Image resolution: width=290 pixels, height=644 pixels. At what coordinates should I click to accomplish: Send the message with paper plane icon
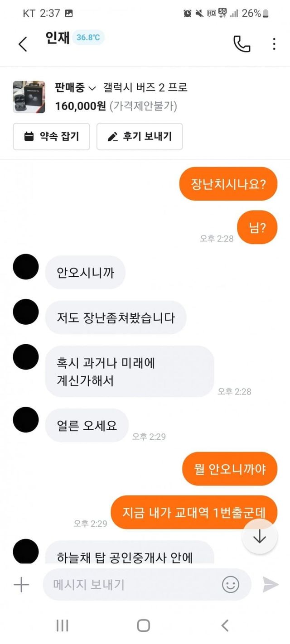(271, 584)
